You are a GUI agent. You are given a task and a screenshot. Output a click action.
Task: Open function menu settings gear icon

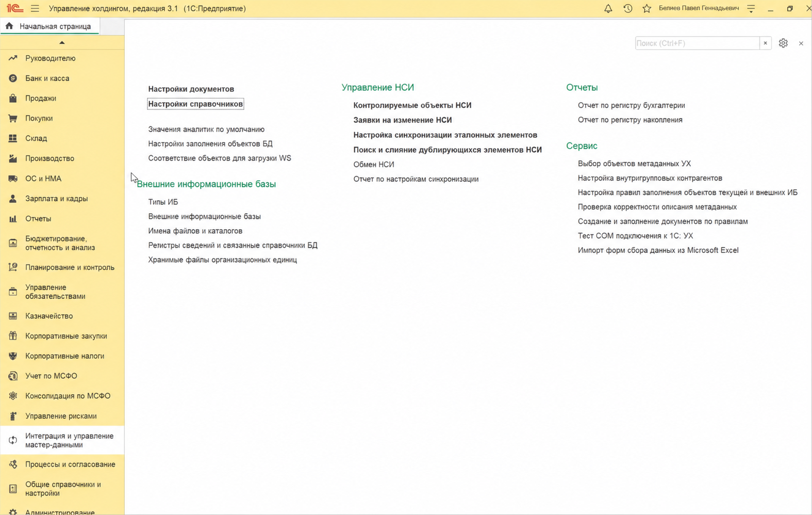783,43
